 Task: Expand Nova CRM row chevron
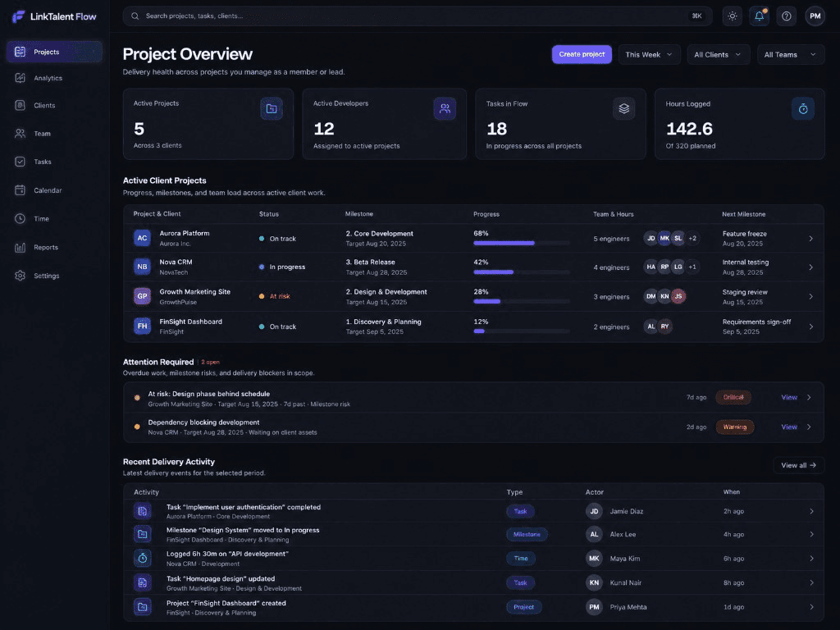[810, 267]
